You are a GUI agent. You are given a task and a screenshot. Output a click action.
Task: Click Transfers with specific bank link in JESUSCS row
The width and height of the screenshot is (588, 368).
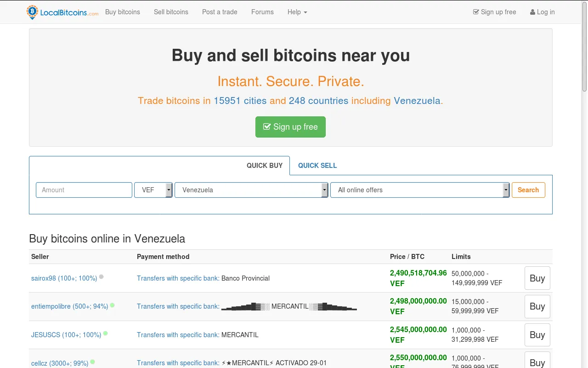click(178, 335)
